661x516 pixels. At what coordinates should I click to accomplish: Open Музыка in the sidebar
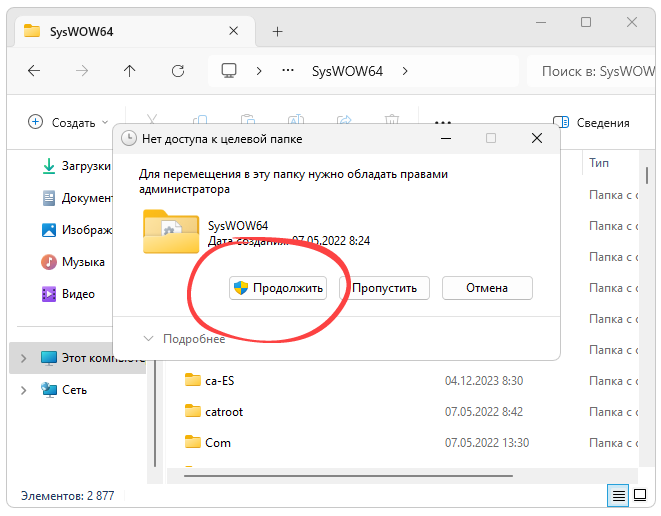pyautogui.click(x=73, y=262)
